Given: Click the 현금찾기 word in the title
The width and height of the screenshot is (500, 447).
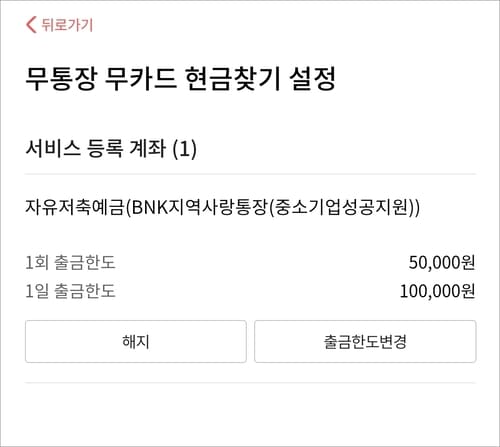Looking at the screenshot, I should click(232, 79).
